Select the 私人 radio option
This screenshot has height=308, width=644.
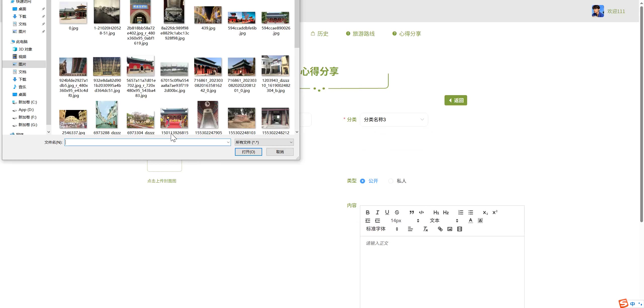coord(391,181)
